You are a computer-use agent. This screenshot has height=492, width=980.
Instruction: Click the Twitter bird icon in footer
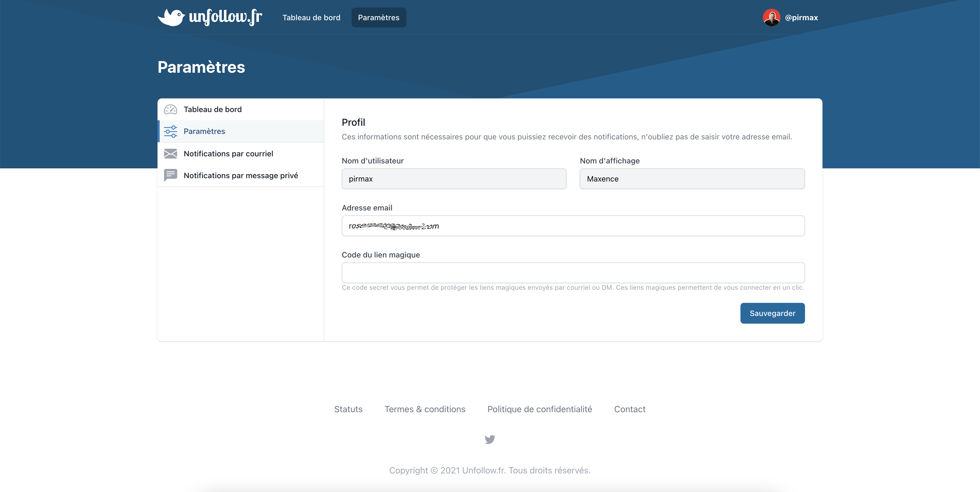tap(490, 440)
